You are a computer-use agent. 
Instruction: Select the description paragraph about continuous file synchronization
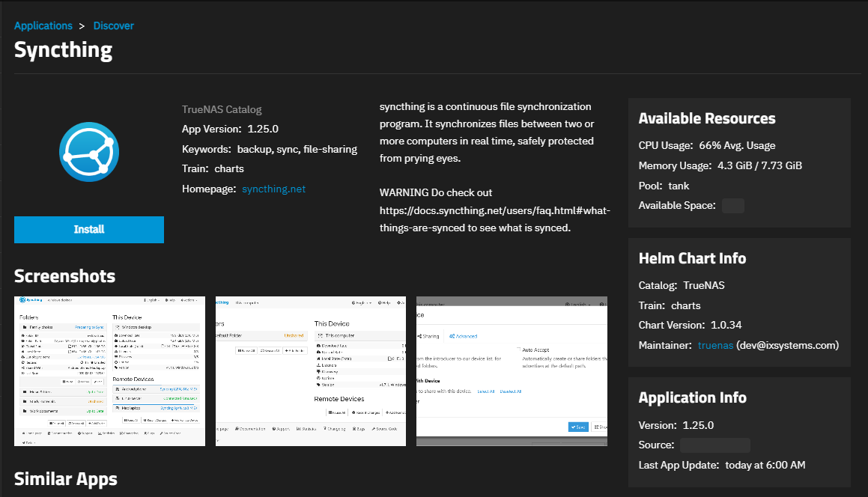click(487, 132)
